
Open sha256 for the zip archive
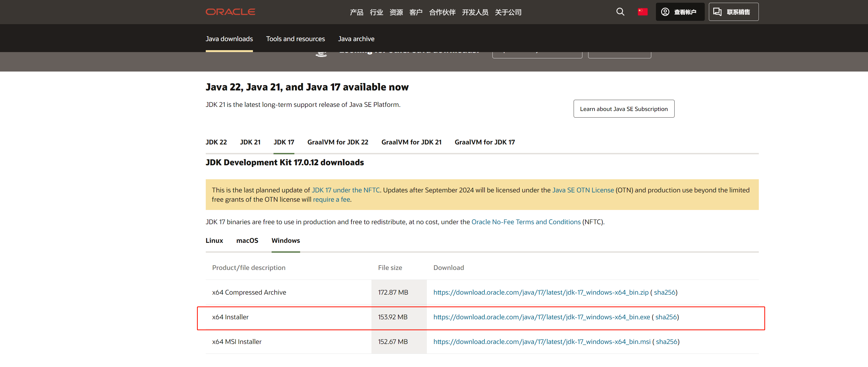point(664,292)
